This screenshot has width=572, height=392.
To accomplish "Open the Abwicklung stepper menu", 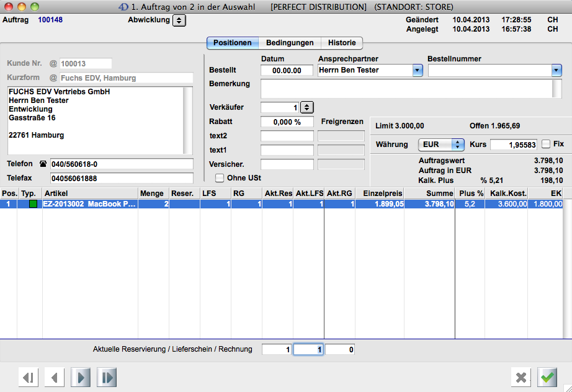I will [x=179, y=20].
